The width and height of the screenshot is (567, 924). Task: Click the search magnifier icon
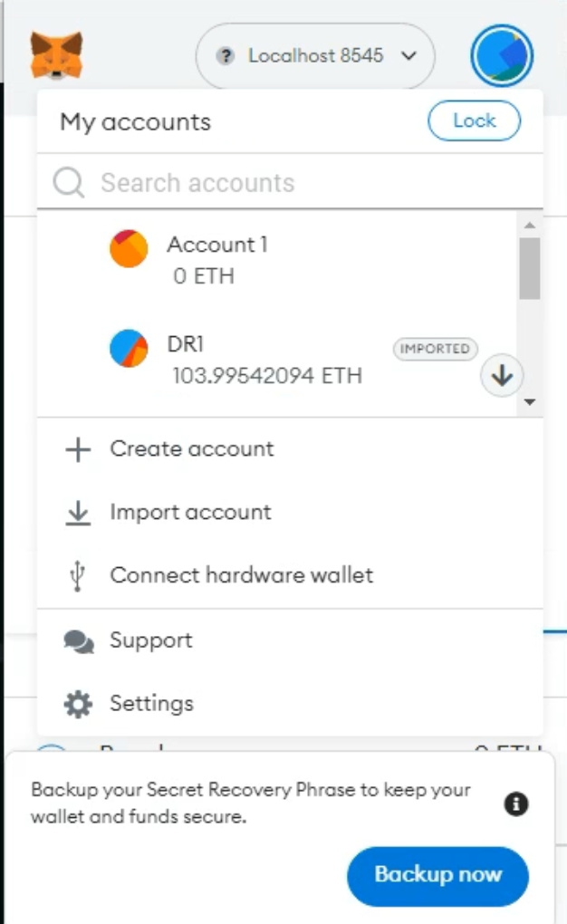[x=66, y=182]
